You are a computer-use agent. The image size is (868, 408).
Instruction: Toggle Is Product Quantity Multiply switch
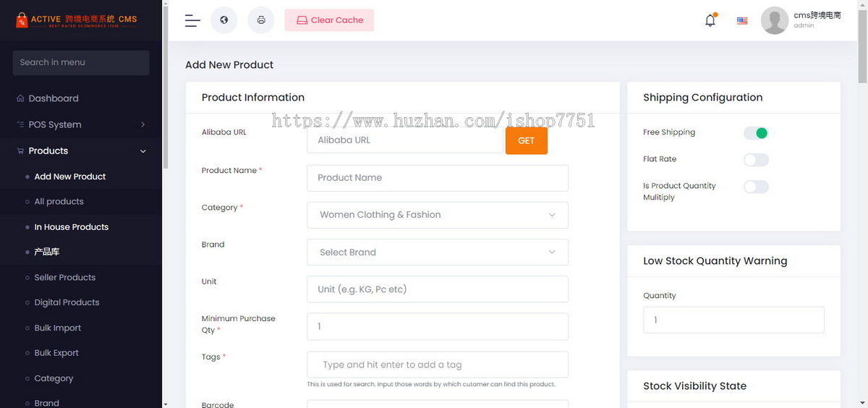(x=756, y=187)
